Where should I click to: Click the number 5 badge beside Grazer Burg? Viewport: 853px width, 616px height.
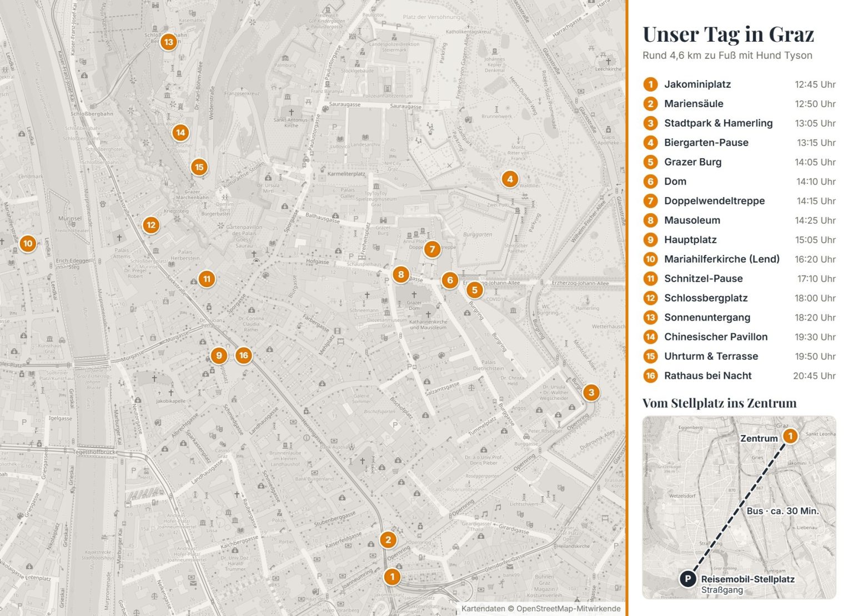pos(650,162)
